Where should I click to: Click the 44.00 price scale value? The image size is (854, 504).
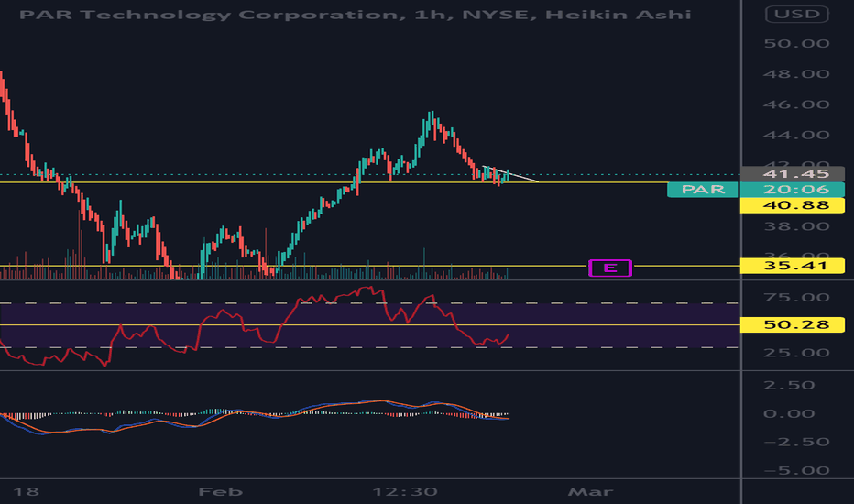tap(796, 135)
